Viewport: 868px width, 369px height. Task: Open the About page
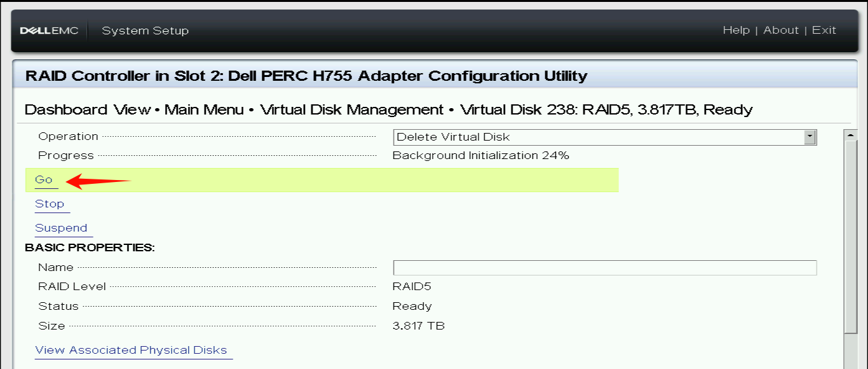tap(781, 30)
